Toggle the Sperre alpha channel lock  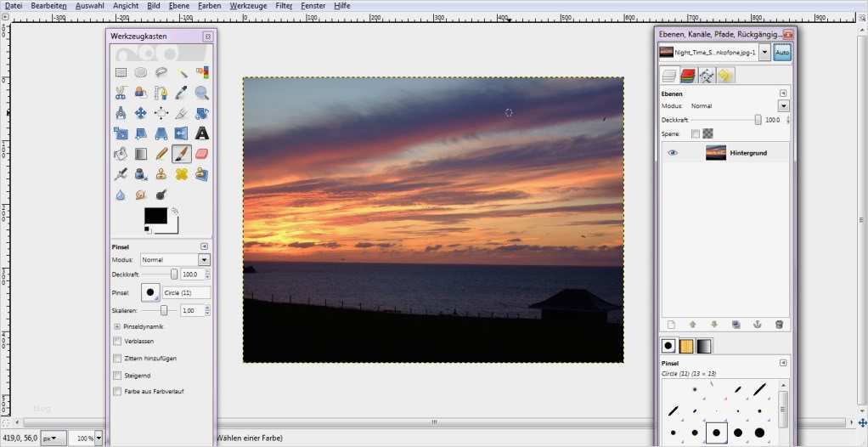click(x=707, y=133)
